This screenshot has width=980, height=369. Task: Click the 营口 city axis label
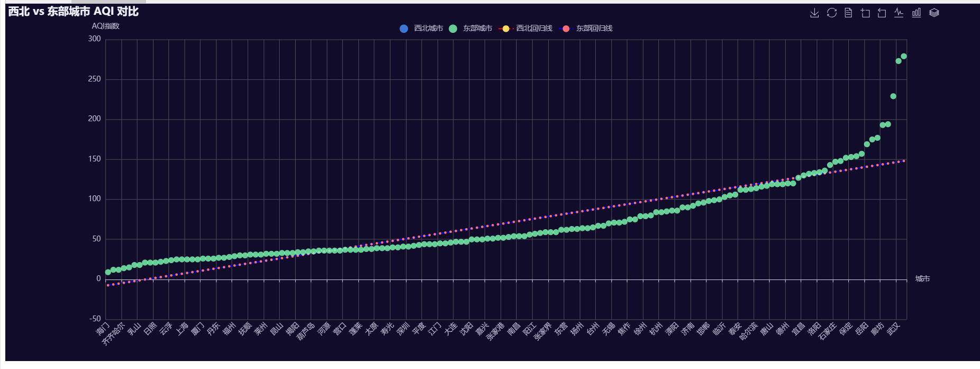pyautogui.click(x=339, y=329)
